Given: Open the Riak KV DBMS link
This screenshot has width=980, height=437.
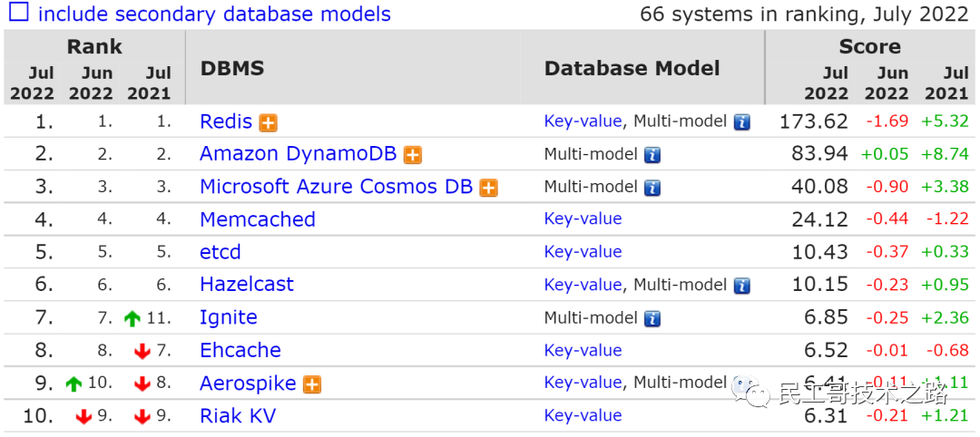Looking at the screenshot, I should coord(238,416).
